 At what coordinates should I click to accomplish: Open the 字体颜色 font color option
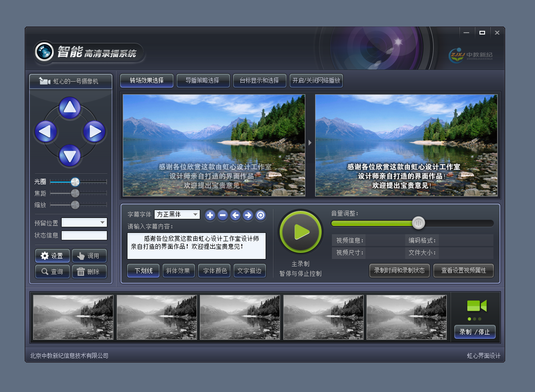coord(215,271)
